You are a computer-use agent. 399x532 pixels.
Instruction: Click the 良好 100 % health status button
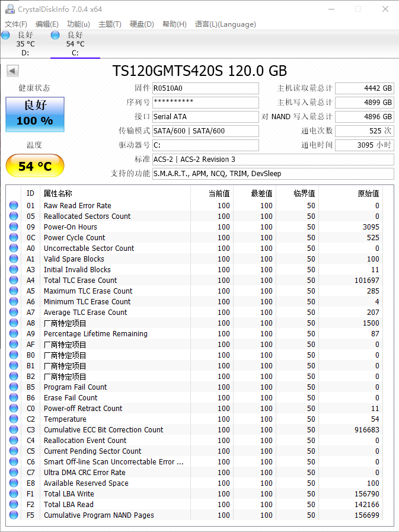[x=35, y=114]
